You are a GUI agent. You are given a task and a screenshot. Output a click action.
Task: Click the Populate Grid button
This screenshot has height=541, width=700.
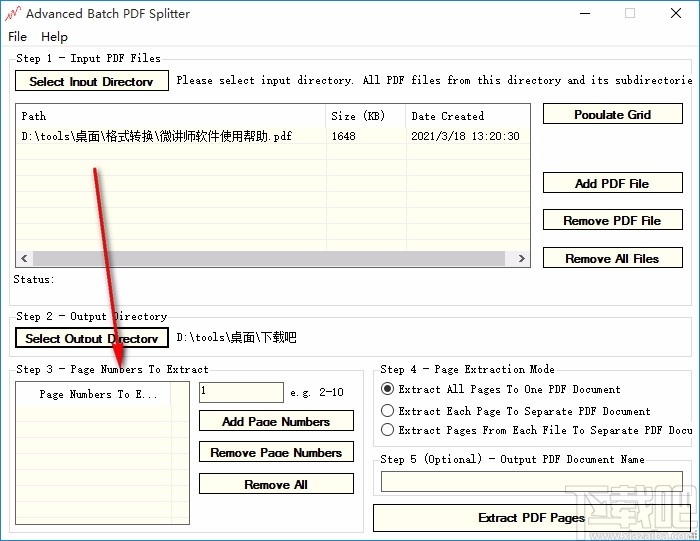[612, 114]
